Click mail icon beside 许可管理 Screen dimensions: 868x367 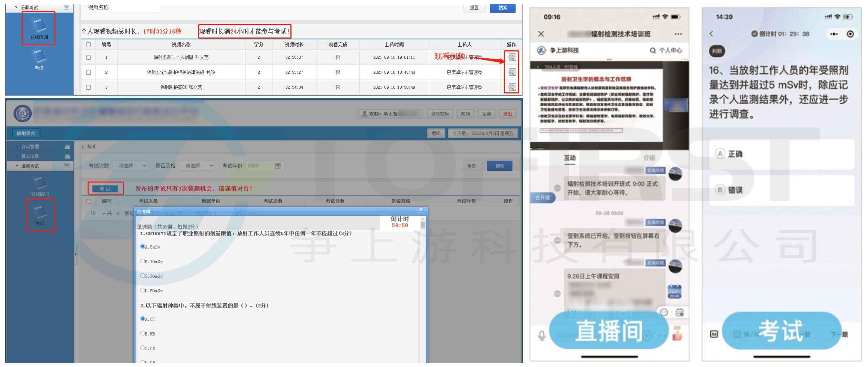[67, 147]
